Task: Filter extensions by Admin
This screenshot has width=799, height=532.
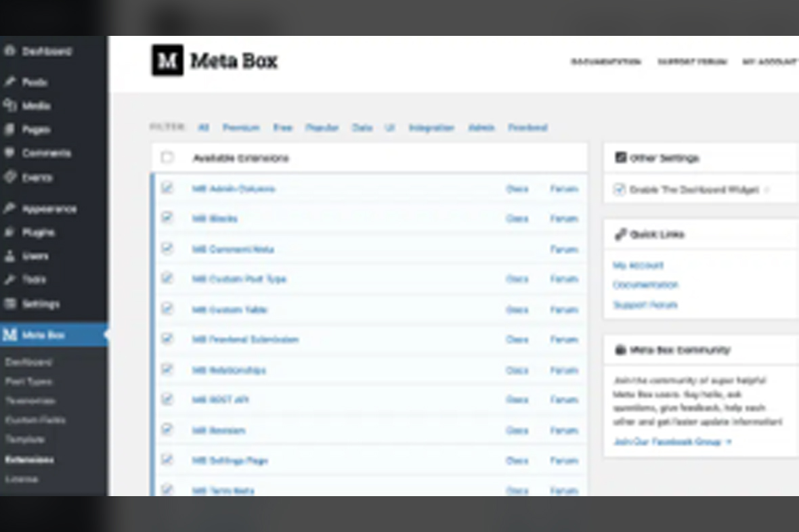Action: pyautogui.click(x=481, y=127)
